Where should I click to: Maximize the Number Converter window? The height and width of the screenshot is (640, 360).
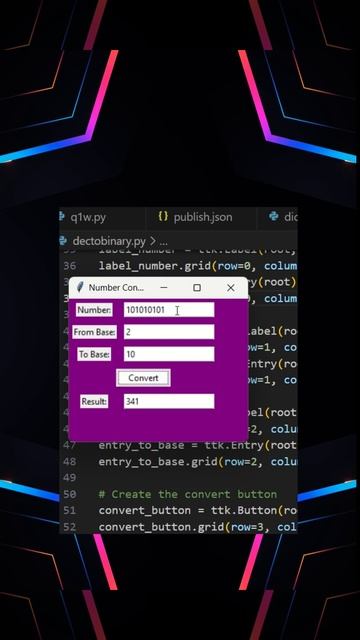pos(197,287)
